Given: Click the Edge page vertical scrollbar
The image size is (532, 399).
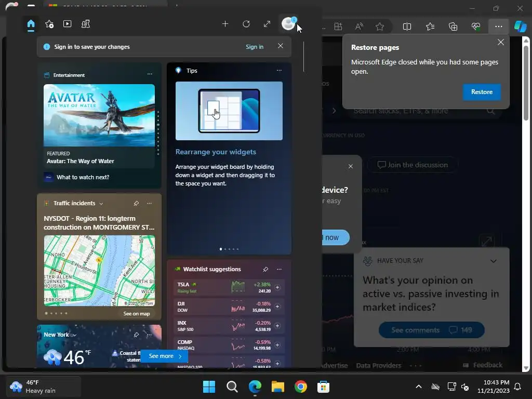Looking at the screenshot, I should click(x=526, y=84).
